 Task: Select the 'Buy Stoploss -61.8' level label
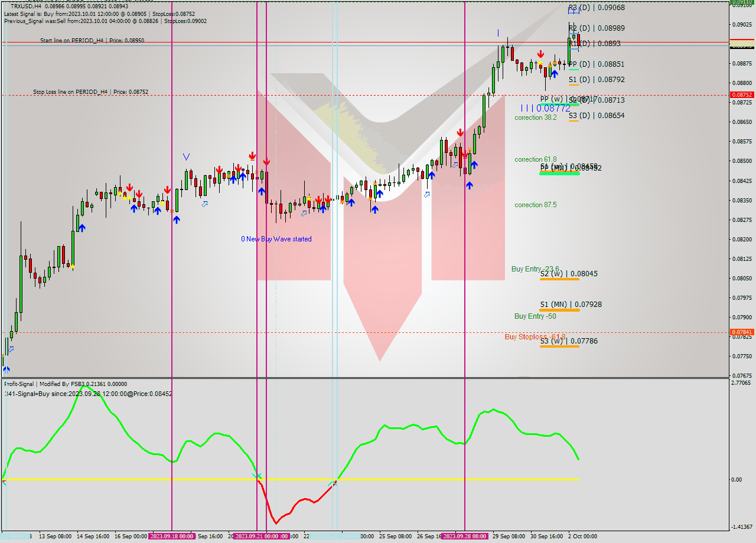pos(535,337)
